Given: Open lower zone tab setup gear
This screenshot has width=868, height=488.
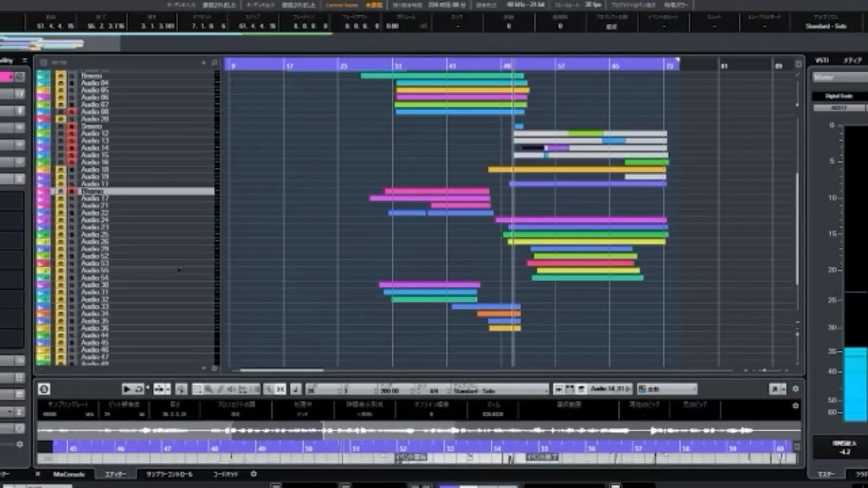Looking at the screenshot, I should point(253,474).
